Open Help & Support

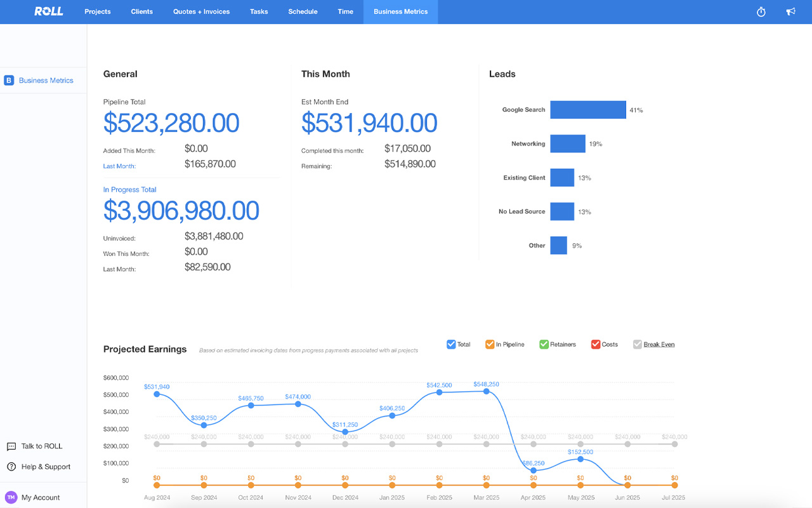point(46,467)
